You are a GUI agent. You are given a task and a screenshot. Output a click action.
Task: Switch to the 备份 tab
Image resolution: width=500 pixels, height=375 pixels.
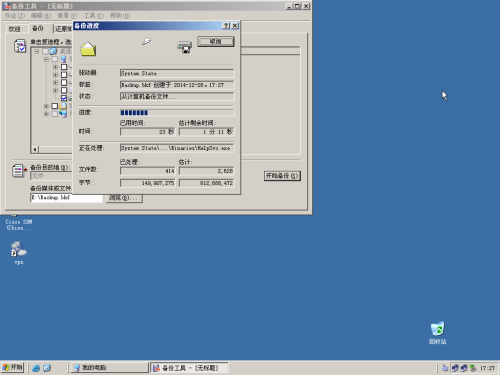click(x=38, y=28)
